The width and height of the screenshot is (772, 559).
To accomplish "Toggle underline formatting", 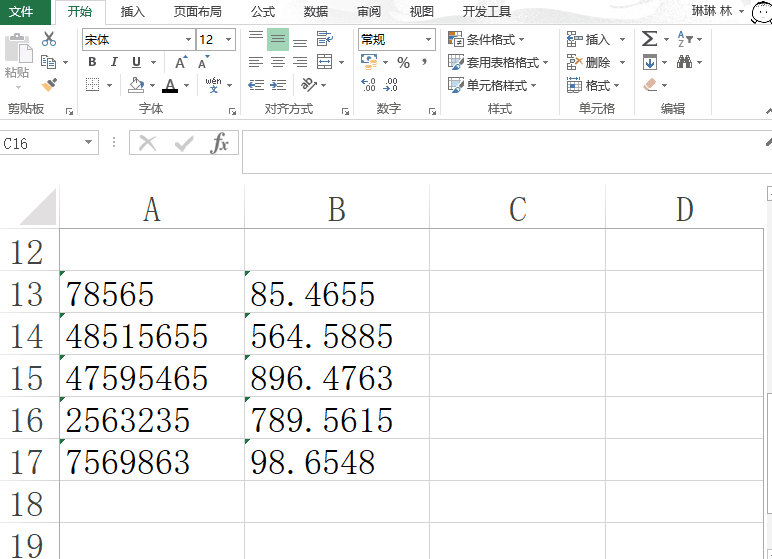I will (136, 62).
